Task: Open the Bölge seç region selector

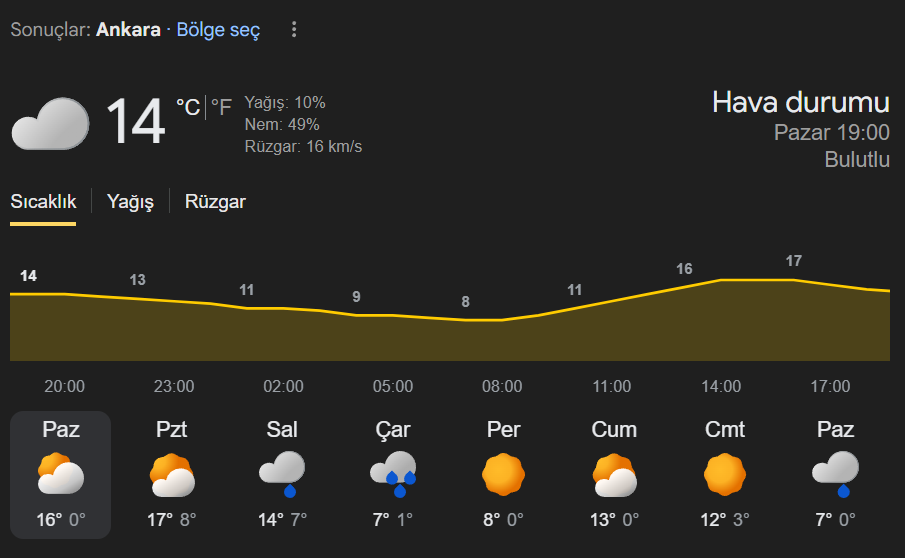Action: coord(218,30)
